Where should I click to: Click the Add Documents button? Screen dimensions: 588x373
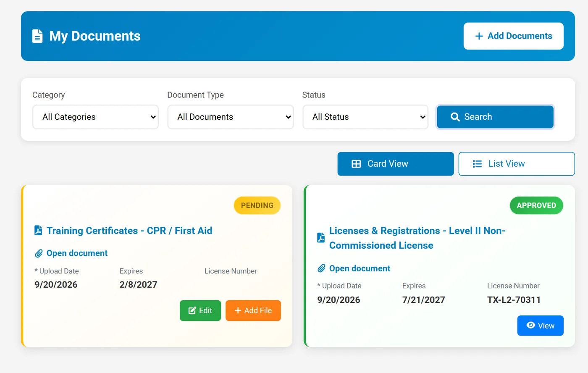click(514, 36)
